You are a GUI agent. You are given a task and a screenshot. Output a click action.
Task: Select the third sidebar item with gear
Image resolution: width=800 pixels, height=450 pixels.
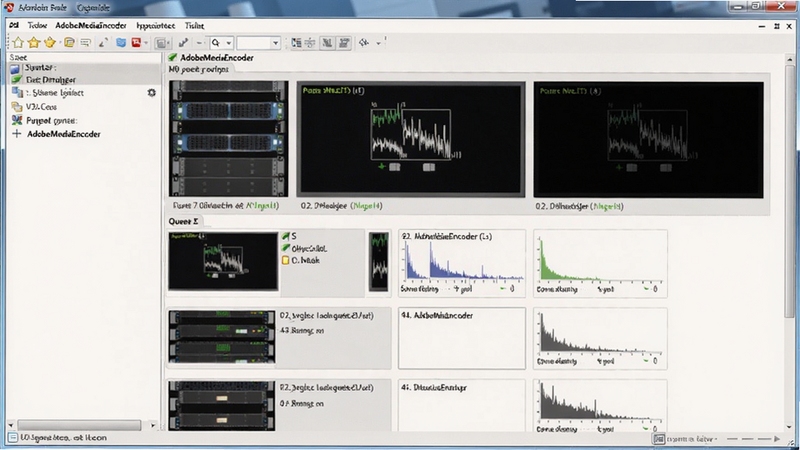tap(84, 92)
